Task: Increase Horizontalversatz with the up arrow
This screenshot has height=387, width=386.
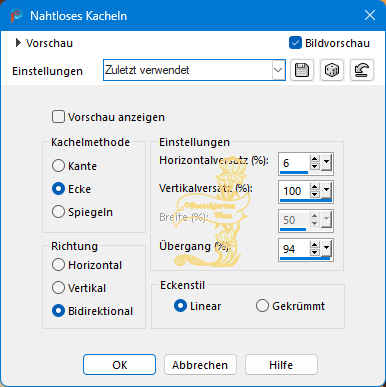Action: coord(314,159)
